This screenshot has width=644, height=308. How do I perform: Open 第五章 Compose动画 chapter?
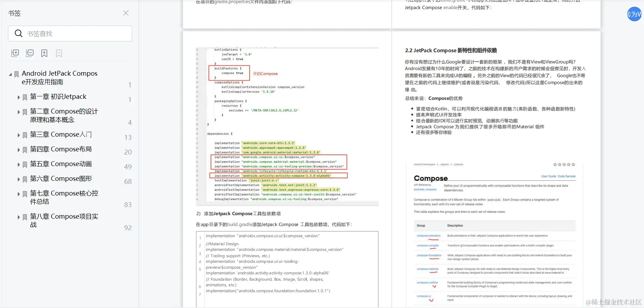(61, 164)
